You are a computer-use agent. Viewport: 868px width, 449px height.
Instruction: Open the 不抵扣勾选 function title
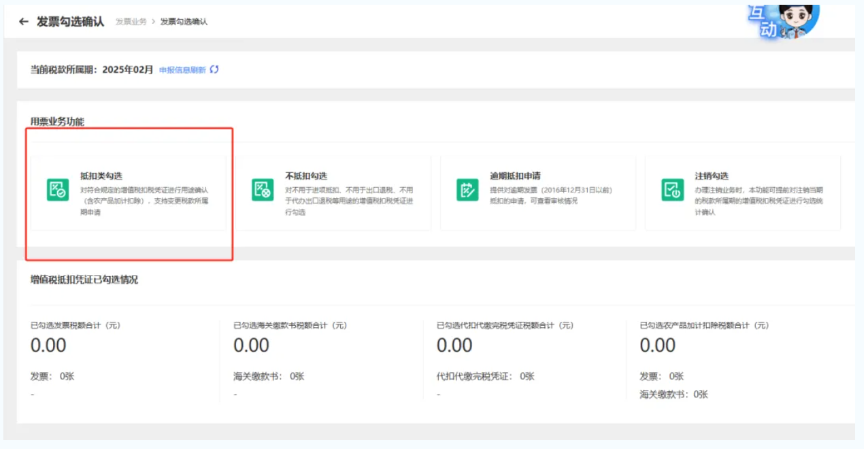pyautogui.click(x=306, y=176)
